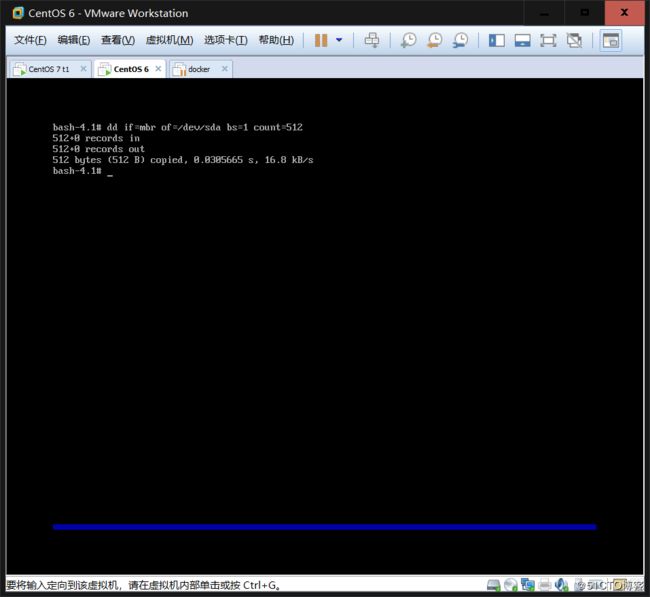Open the 选项卡(T) menu
The width and height of the screenshot is (650, 597).
pos(225,40)
